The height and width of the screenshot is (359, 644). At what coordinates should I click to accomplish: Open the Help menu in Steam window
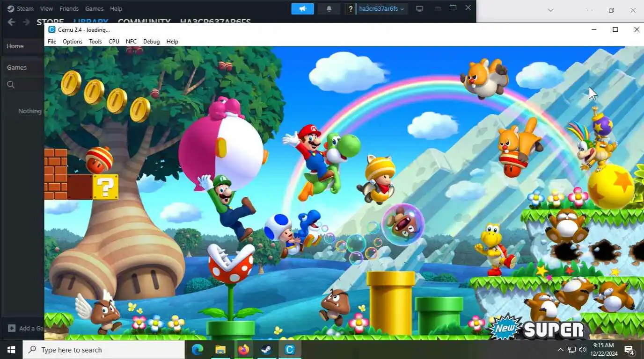point(116,8)
